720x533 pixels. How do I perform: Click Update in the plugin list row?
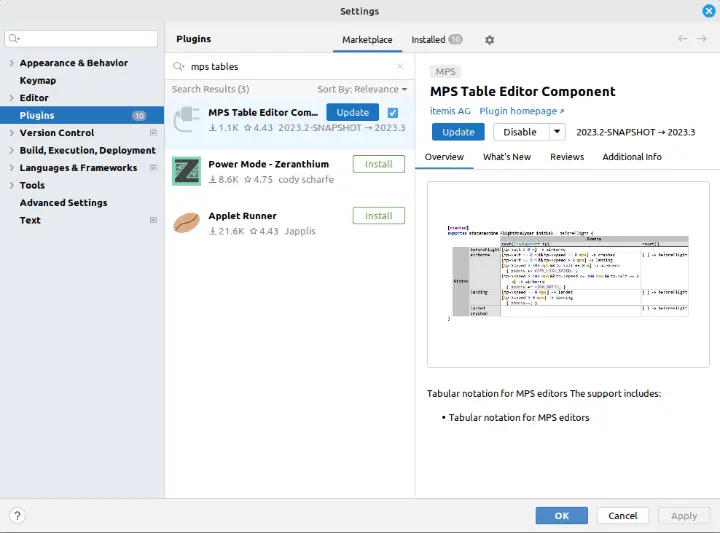(353, 112)
